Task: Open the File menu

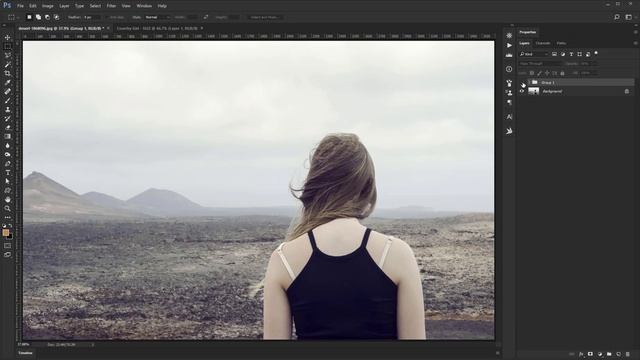Action: pyautogui.click(x=20, y=6)
